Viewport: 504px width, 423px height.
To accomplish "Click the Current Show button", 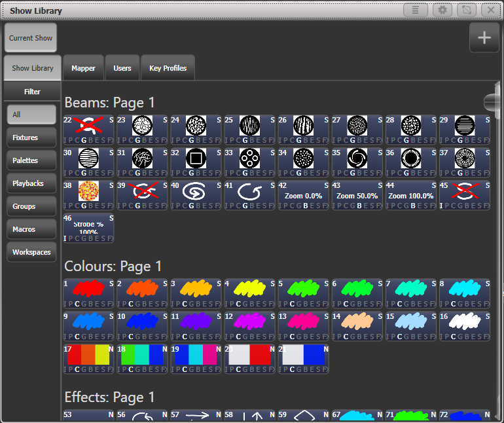I will pos(31,38).
